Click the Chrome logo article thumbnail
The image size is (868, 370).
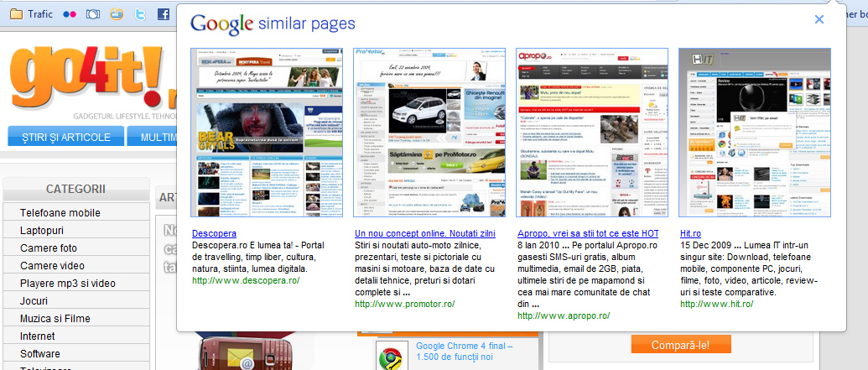pyautogui.click(x=392, y=356)
